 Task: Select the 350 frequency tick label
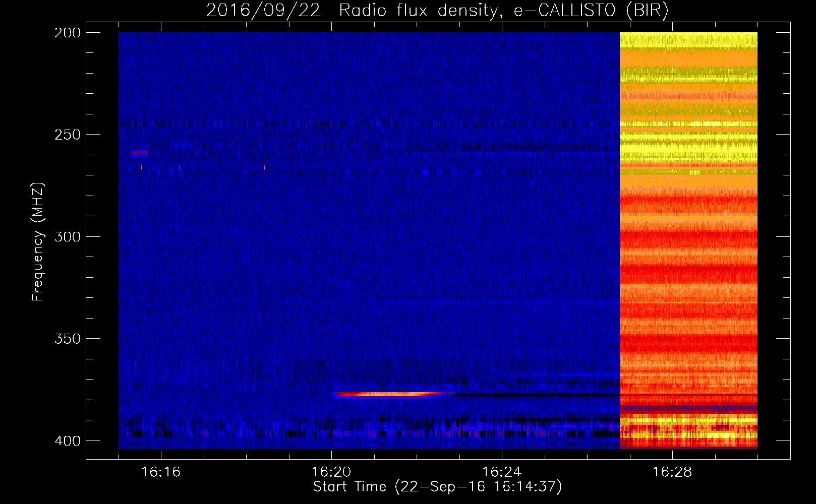point(68,339)
